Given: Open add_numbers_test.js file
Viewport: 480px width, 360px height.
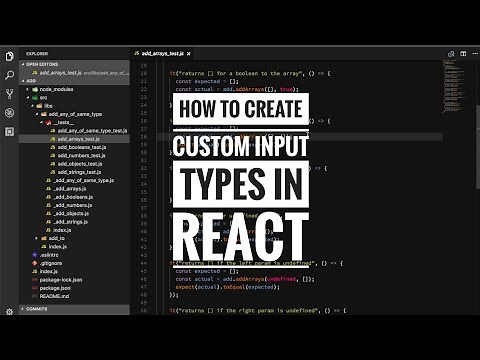Looking at the screenshot, I should [74, 156].
